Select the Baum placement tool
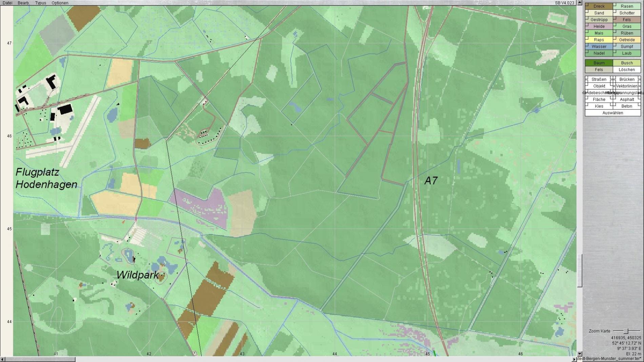The image size is (644, 362). [x=599, y=63]
